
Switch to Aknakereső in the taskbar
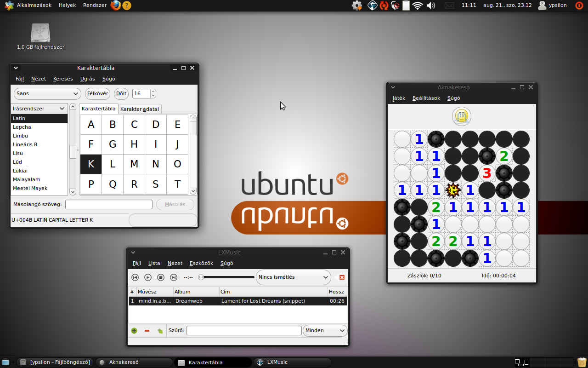135,362
